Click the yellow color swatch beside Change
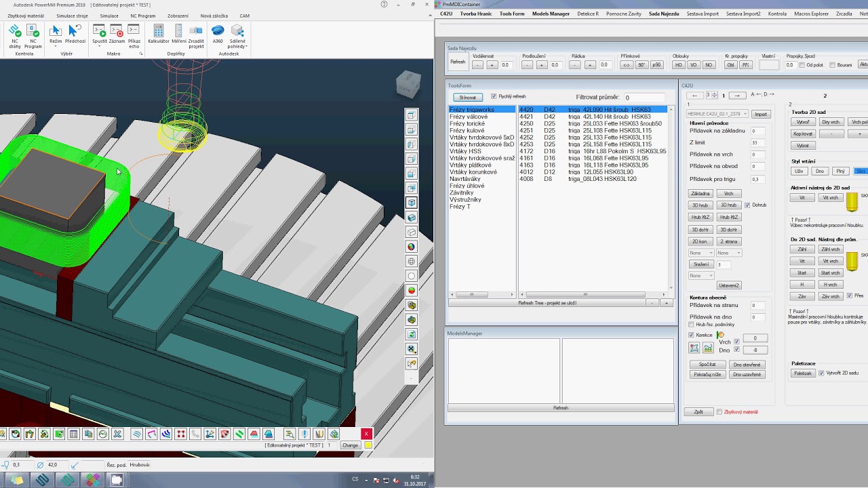 pyautogui.click(x=368, y=445)
